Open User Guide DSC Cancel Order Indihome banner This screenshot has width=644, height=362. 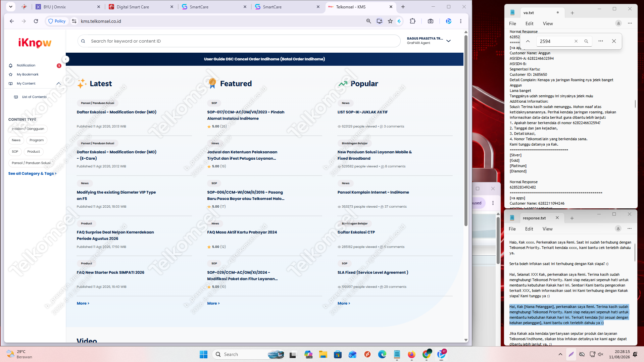[264, 59]
